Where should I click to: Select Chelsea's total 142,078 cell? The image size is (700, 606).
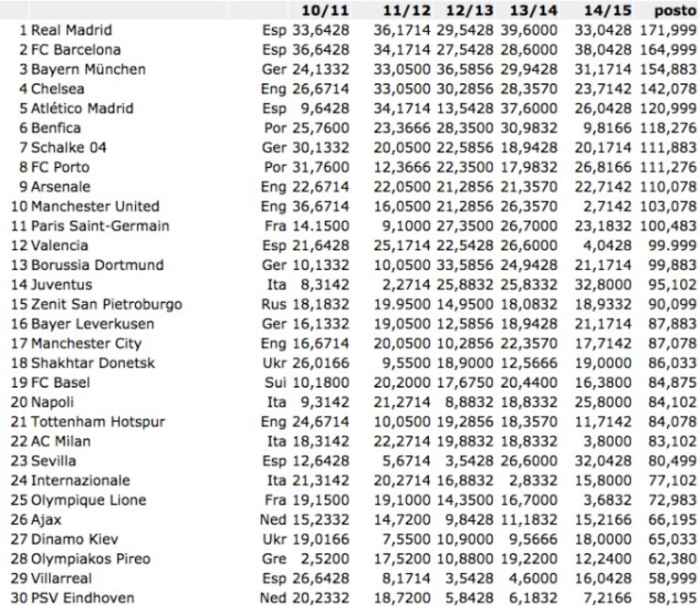(x=668, y=89)
